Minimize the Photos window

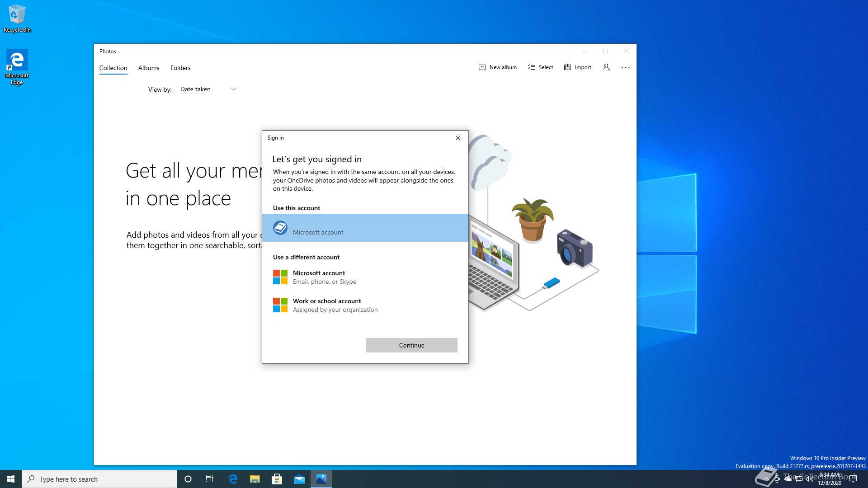tap(585, 51)
